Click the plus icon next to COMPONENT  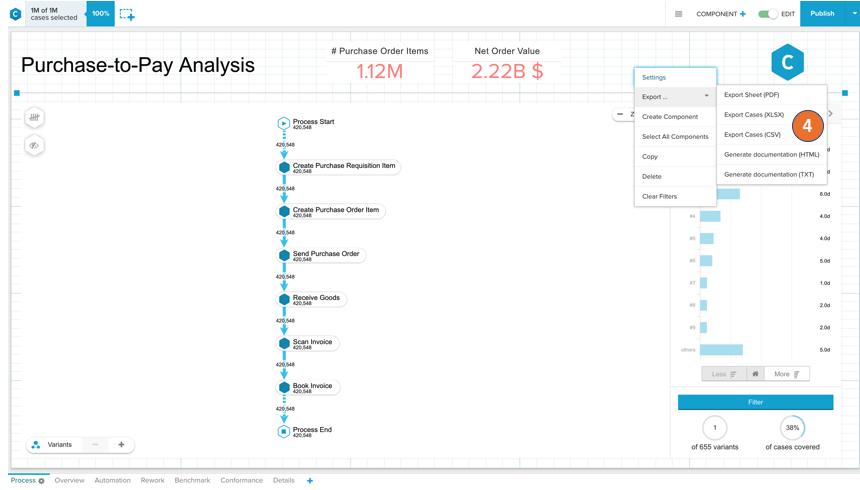click(x=743, y=14)
